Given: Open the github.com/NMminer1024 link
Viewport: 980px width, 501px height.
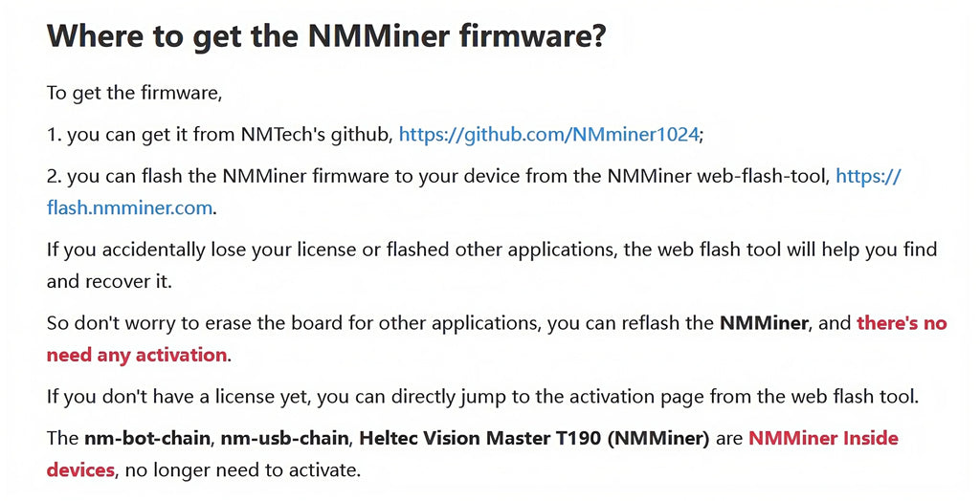Looking at the screenshot, I should [548, 135].
